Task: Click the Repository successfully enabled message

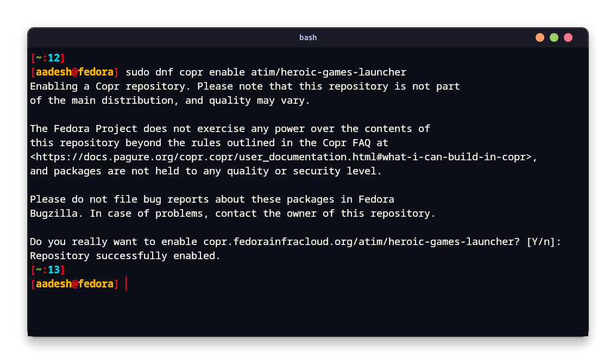Action: point(124,255)
